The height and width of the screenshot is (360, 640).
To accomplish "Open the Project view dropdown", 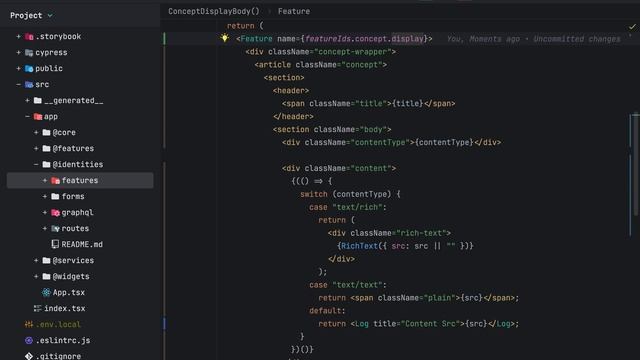I will pyautogui.click(x=50, y=16).
